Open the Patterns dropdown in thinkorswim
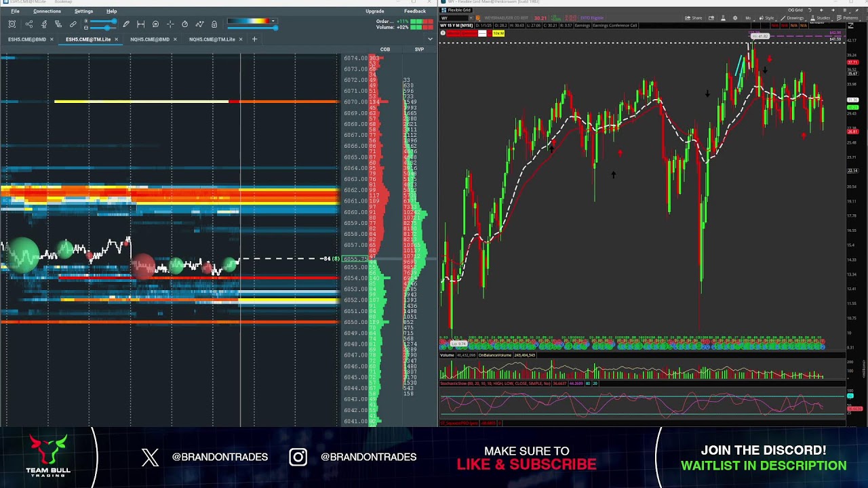Screen dimensions: 868x488 point(848,18)
